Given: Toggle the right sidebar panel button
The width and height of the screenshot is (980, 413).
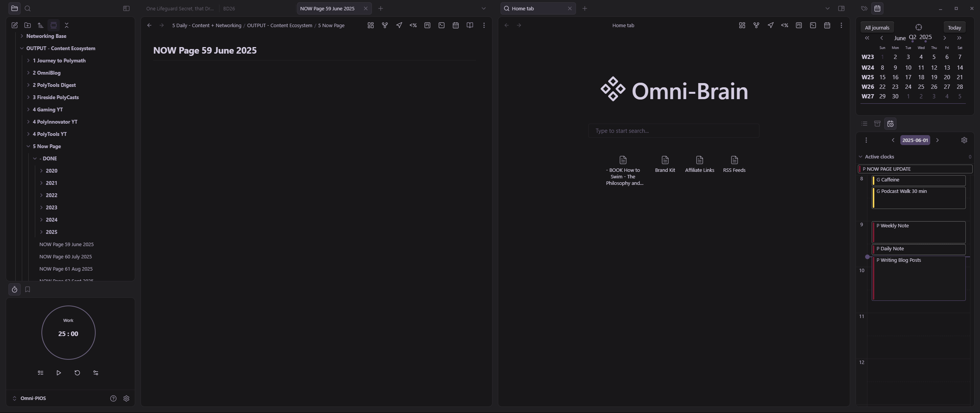Looking at the screenshot, I should point(841,8).
